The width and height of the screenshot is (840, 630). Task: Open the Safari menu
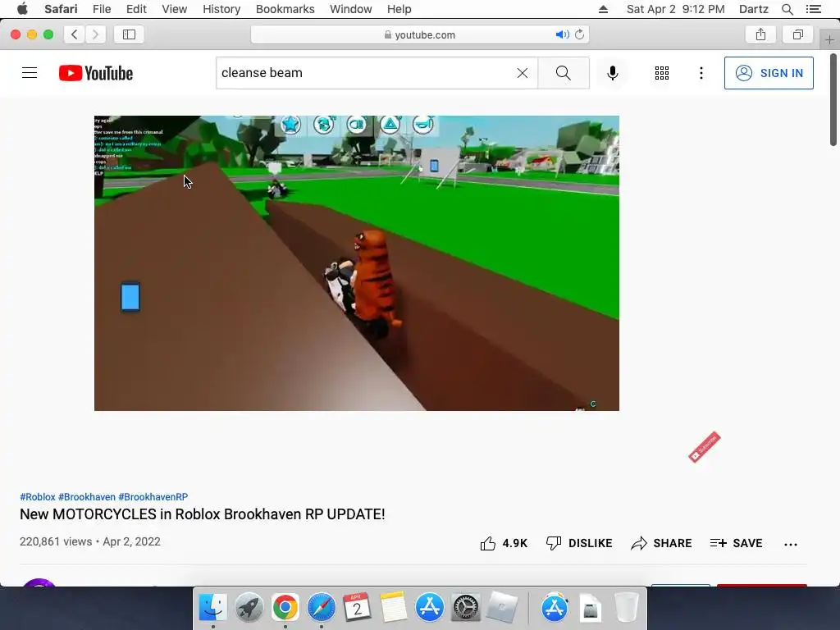[x=61, y=9]
